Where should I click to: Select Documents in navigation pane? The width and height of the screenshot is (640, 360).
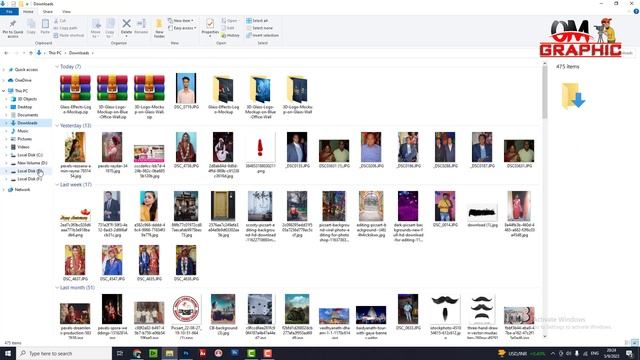[27, 115]
